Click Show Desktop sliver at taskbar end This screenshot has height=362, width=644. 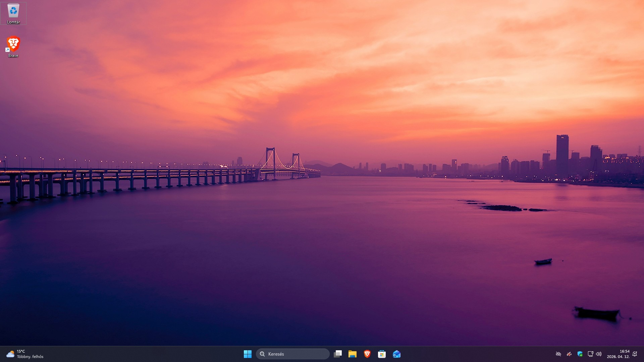pyautogui.click(x=643, y=354)
